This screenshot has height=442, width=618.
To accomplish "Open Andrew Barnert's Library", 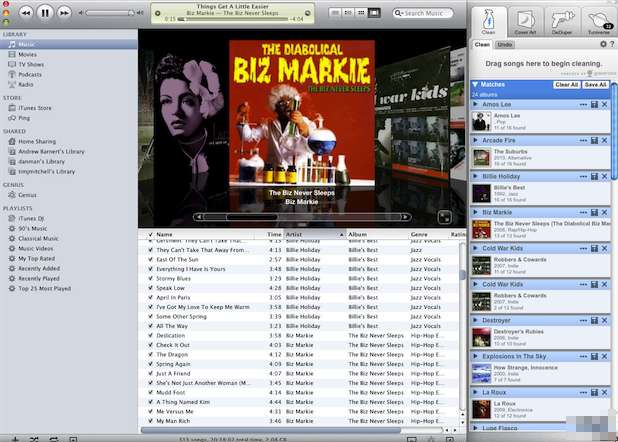I will pos(51,151).
